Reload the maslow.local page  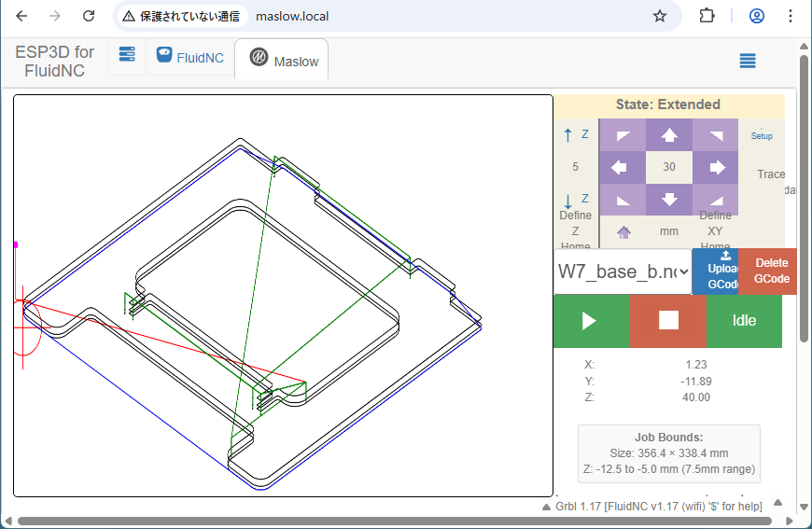(x=89, y=16)
